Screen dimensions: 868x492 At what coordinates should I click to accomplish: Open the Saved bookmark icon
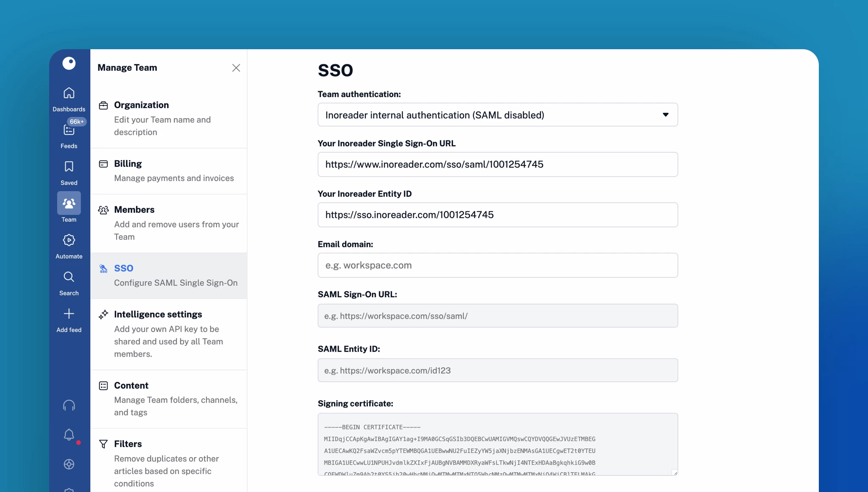pyautogui.click(x=69, y=167)
